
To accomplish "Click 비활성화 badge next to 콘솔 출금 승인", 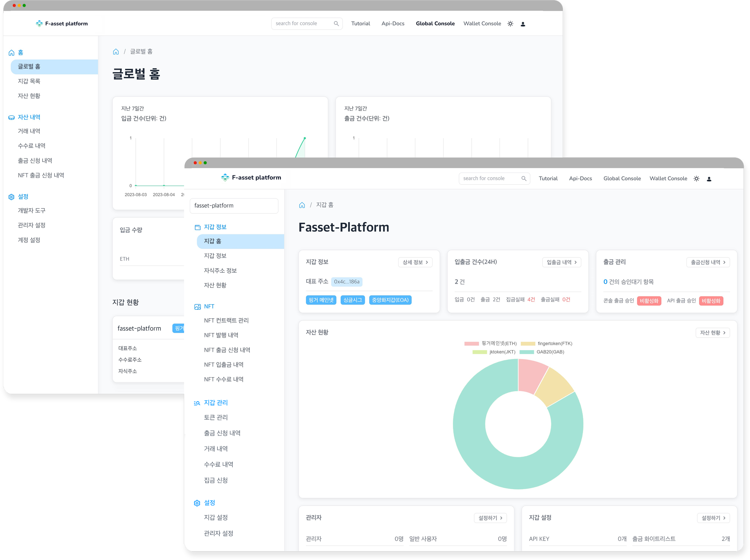I will [649, 301].
